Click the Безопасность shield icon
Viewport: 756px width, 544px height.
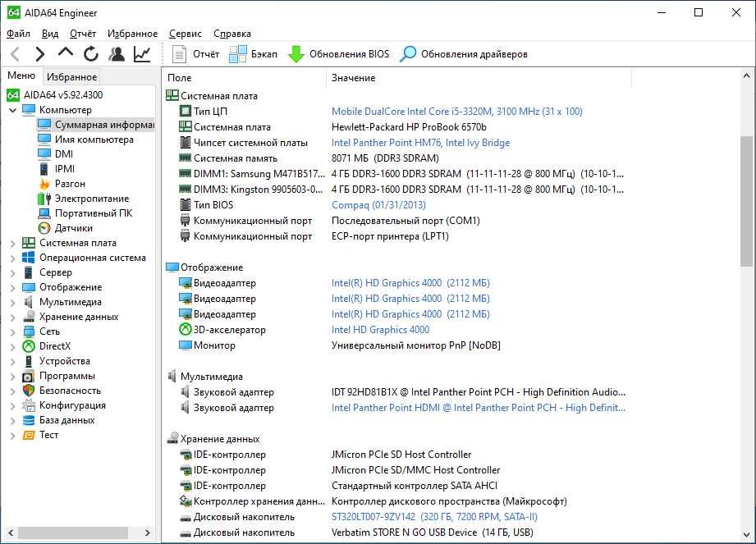click(29, 391)
